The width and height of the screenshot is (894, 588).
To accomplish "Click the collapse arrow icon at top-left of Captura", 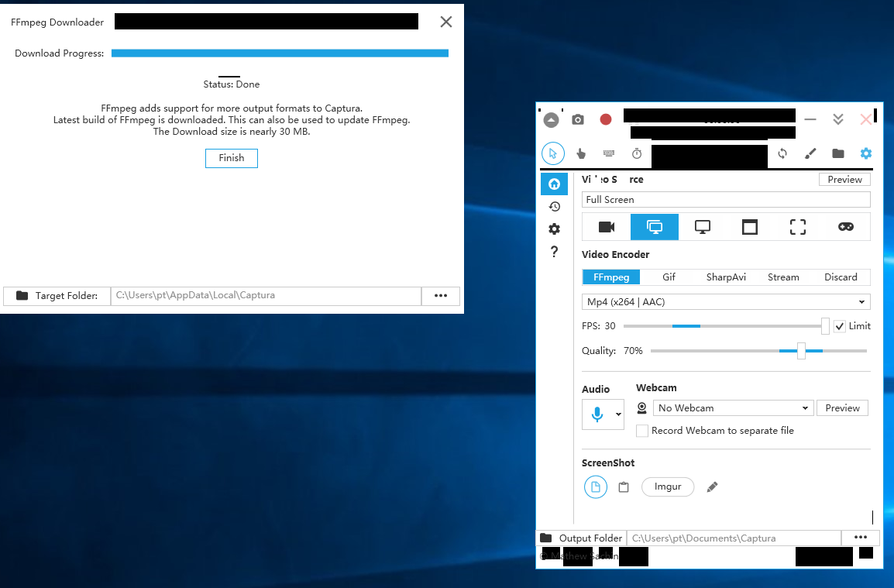I will pyautogui.click(x=551, y=120).
